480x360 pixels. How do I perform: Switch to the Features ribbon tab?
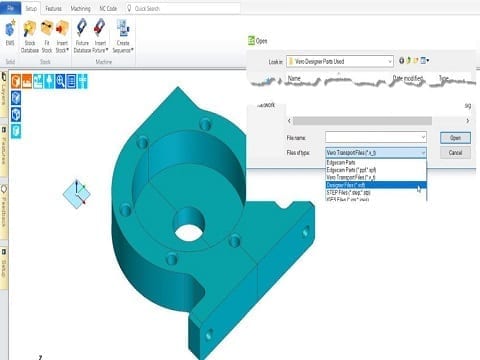pyautogui.click(x=53, y=8)
